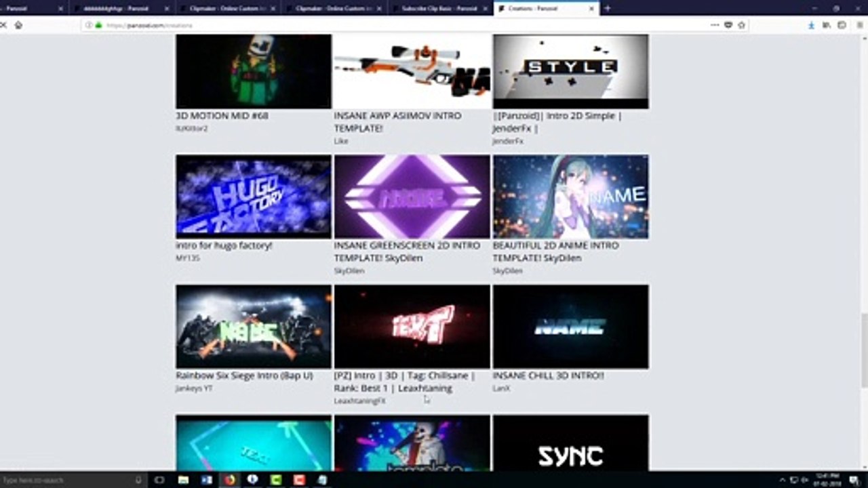Open the Firefox downloads arrow

coord(811,25)
